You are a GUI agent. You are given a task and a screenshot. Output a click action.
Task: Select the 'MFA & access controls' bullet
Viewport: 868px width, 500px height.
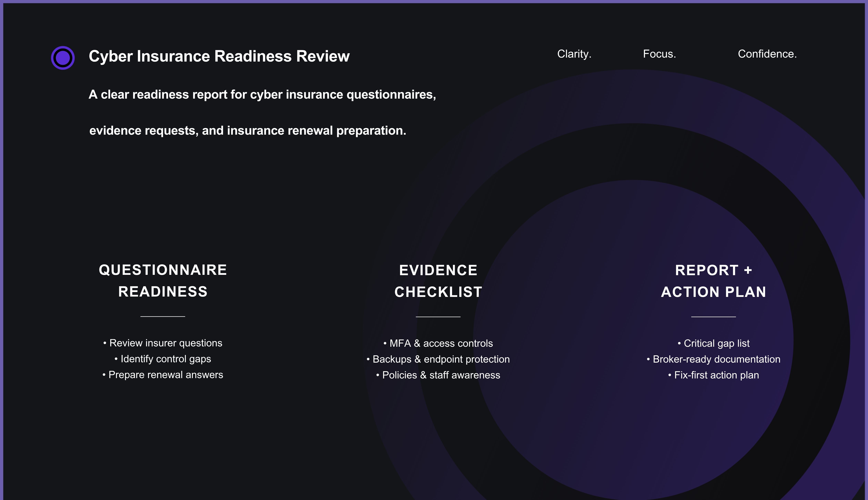coord(438,343)
